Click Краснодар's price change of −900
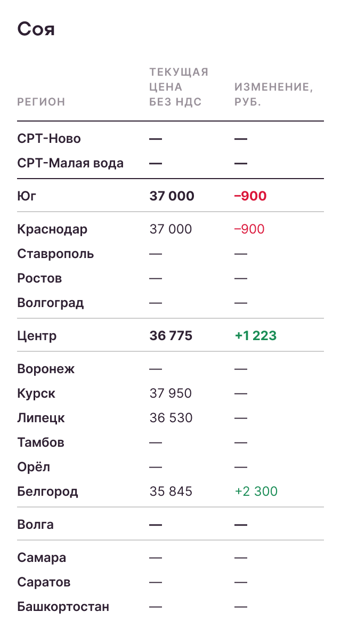Image resolution: width=341 pixels, height=644 pixels. click(249, 229)
